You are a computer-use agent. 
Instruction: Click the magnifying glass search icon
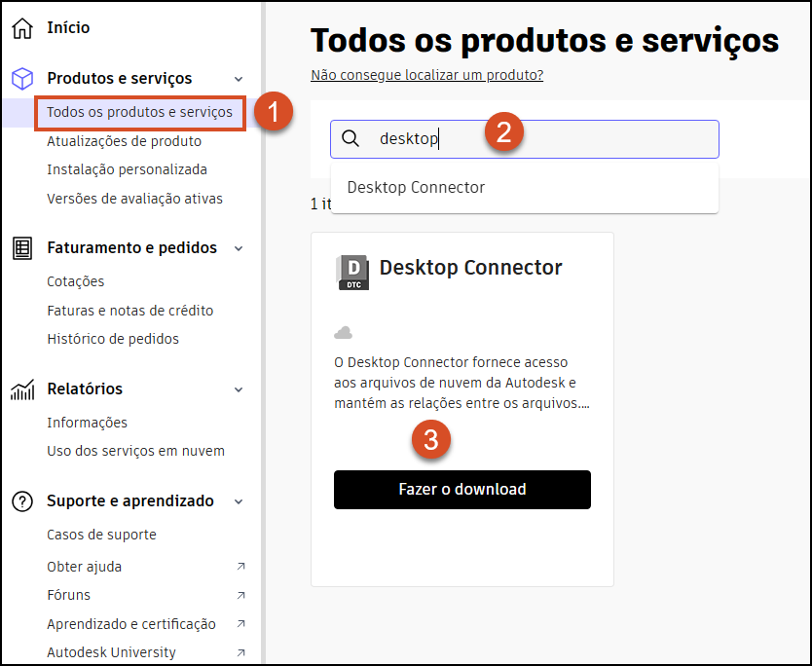pyautogui.click(x=351, y=138)
